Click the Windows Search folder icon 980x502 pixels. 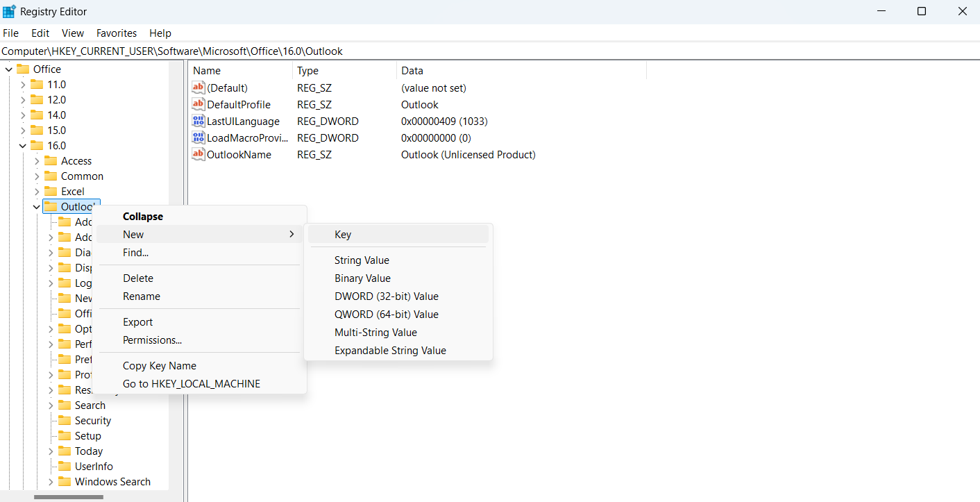point(65,481)
